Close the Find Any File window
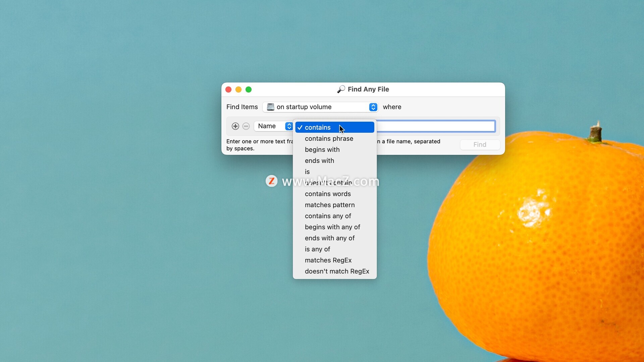Image resolution: width=644 pixels, height=362 pixels. click(x=228, y=89)
